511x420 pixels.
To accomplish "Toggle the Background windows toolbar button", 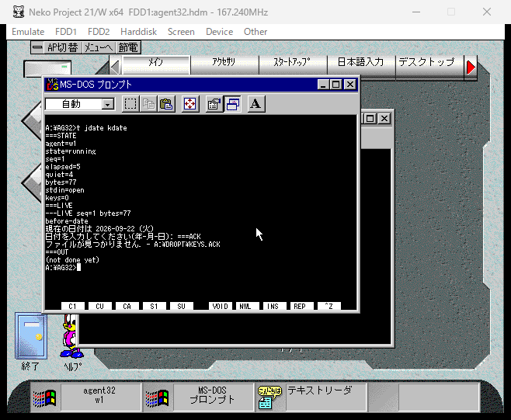I will tap(233, 104).
